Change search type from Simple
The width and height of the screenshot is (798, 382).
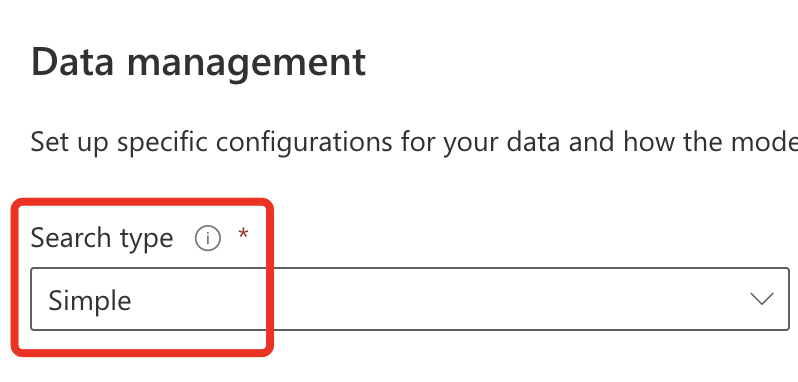pos(410,299)
